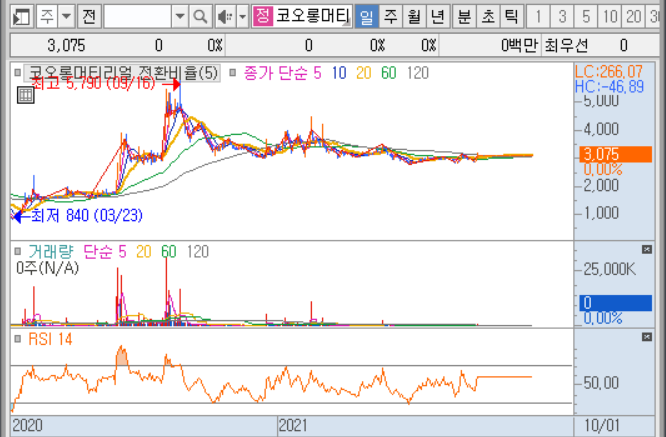666x437 pixels.
Task: Click the 2020 label on date axis
Action: pos(27,425)
